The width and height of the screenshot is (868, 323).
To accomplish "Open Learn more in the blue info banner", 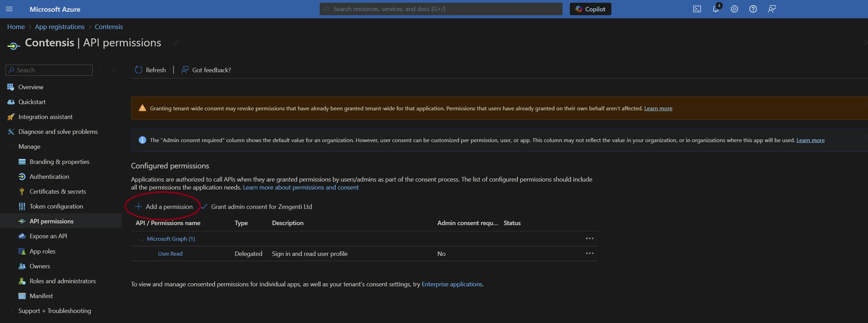I will [810, 140].
